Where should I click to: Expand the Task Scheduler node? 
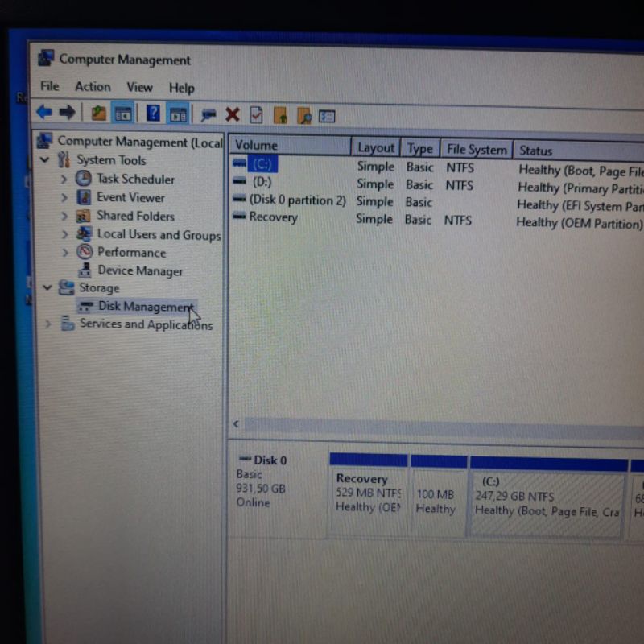point(64,179)
